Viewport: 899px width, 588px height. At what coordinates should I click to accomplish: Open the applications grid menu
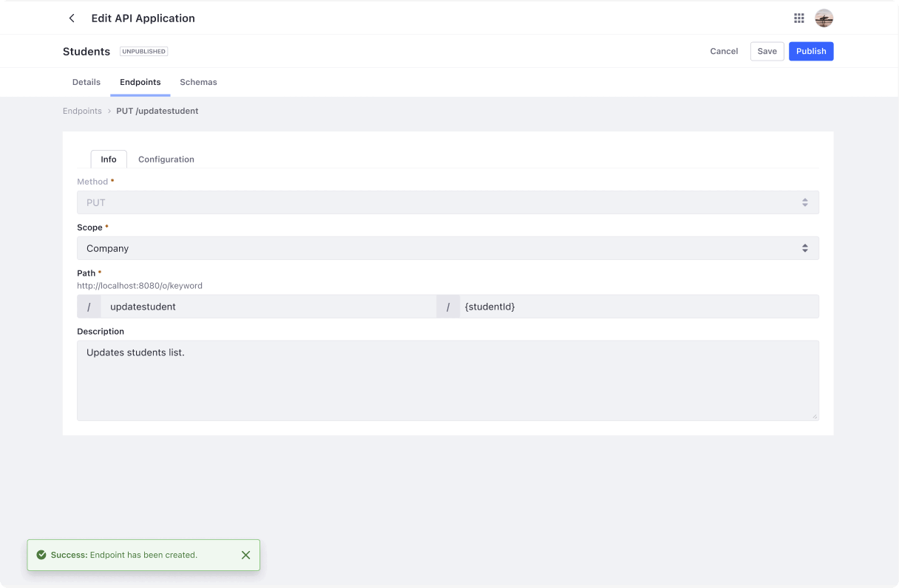798,18
